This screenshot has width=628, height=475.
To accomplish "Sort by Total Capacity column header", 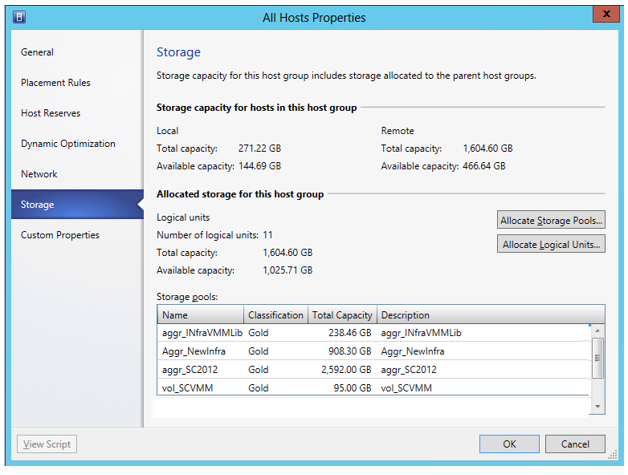I will (342, 315).
